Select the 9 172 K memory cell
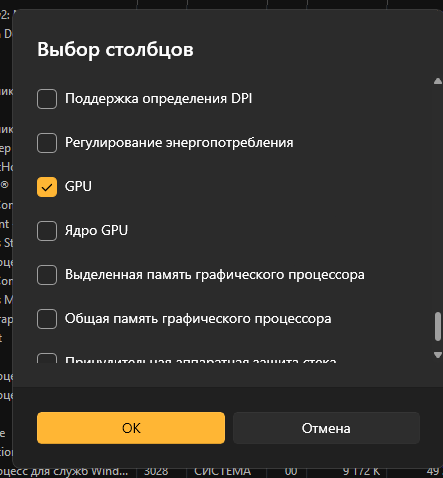 [x=361, y=471]
